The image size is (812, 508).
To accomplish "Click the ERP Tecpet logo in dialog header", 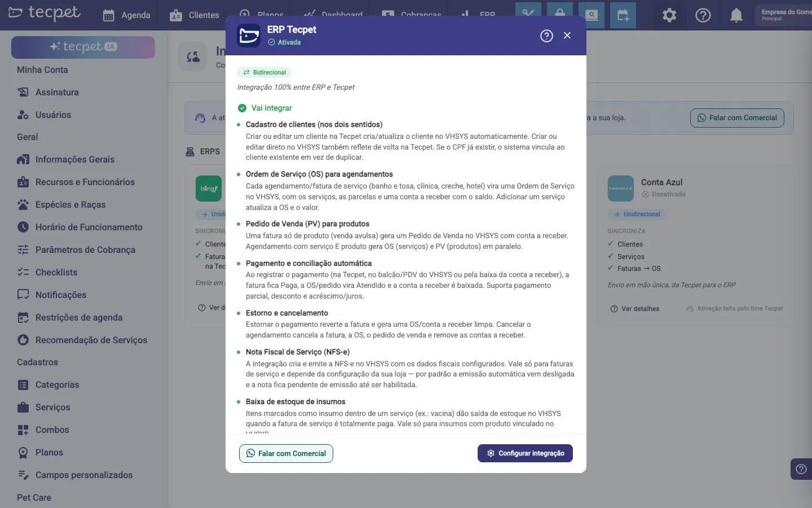I will [249, 36].
